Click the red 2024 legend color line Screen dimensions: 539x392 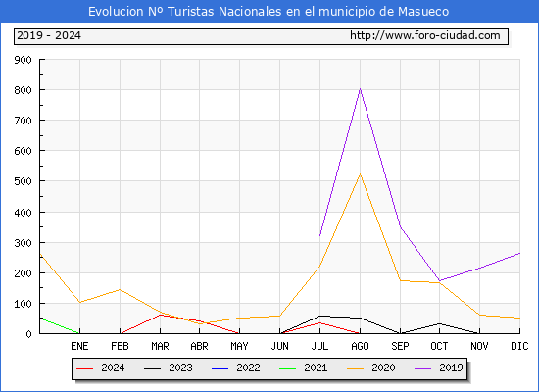pyautogui.click(x=85, y=368)
